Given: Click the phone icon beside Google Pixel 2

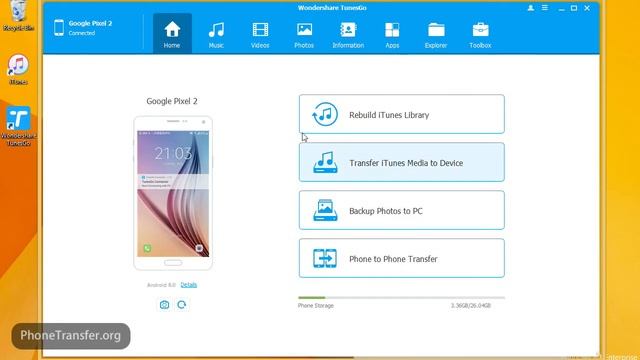Looking at the screenshot, I should click(x=59, y=28).
